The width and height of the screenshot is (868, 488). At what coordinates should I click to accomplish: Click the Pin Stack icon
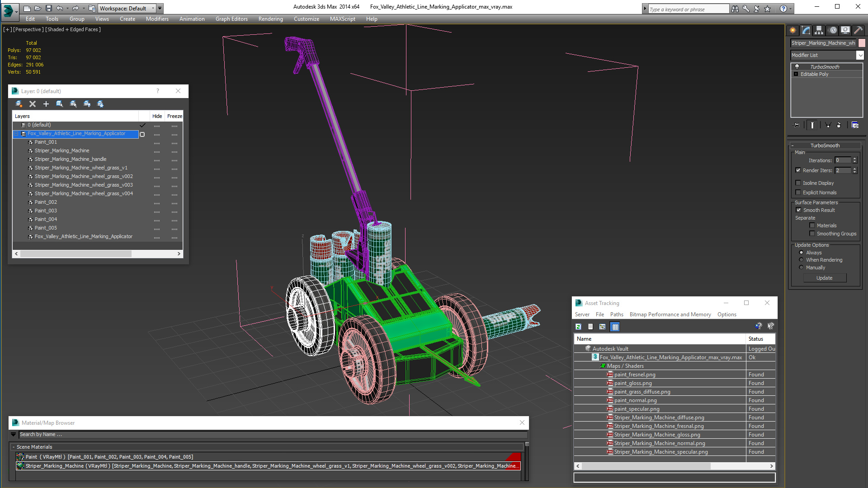pos(797,125)
